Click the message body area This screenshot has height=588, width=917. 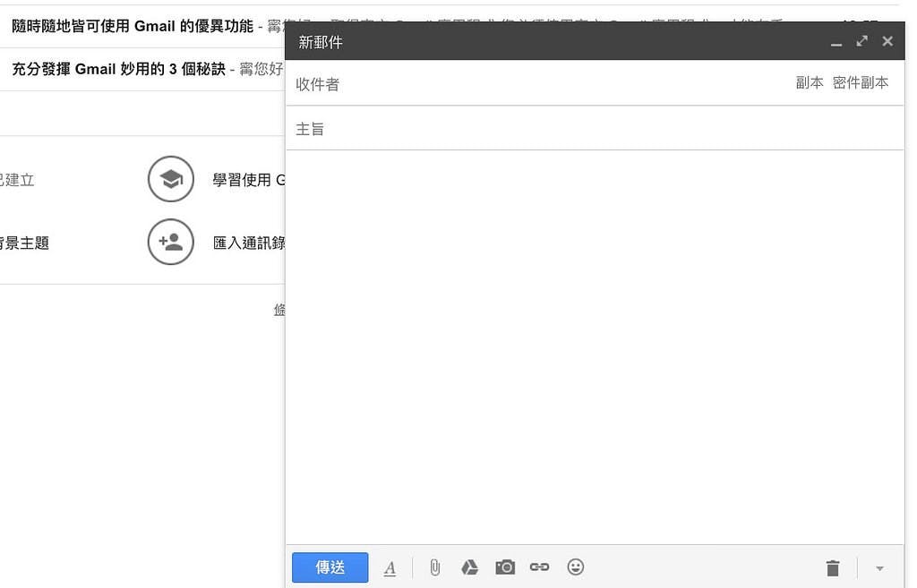(x=595, y=348)
